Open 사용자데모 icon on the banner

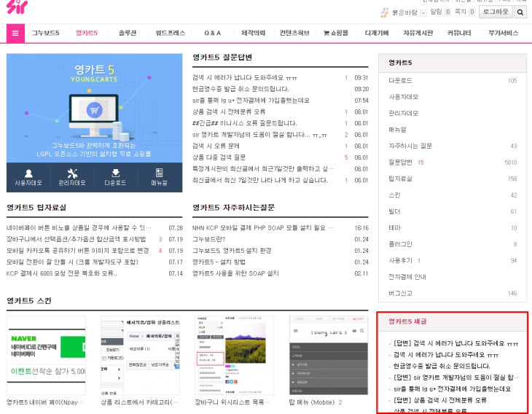pos(28,177)
